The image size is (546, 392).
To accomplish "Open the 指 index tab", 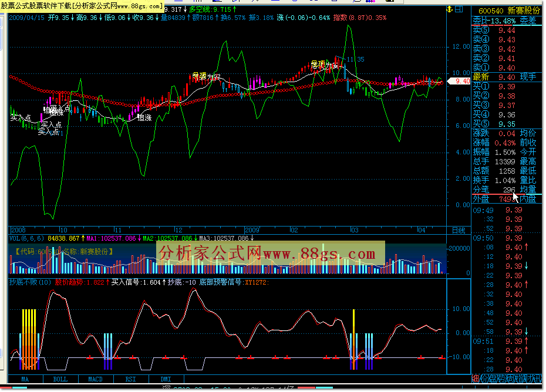I will [519, 379].
